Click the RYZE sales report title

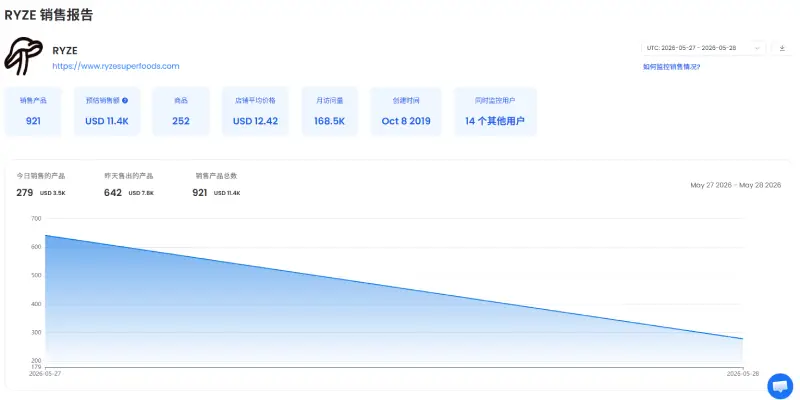(x=49, y=15)
